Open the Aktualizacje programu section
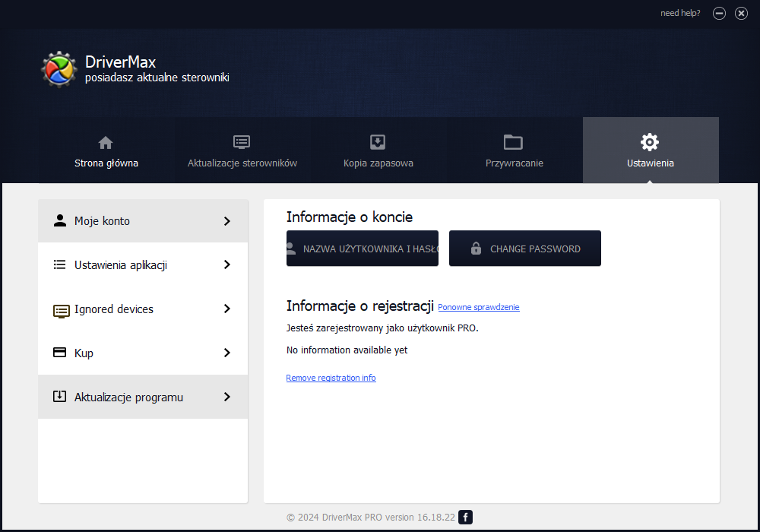Image resolution: width=760 pixels, height=532 pixels. (x=143, y=397)
